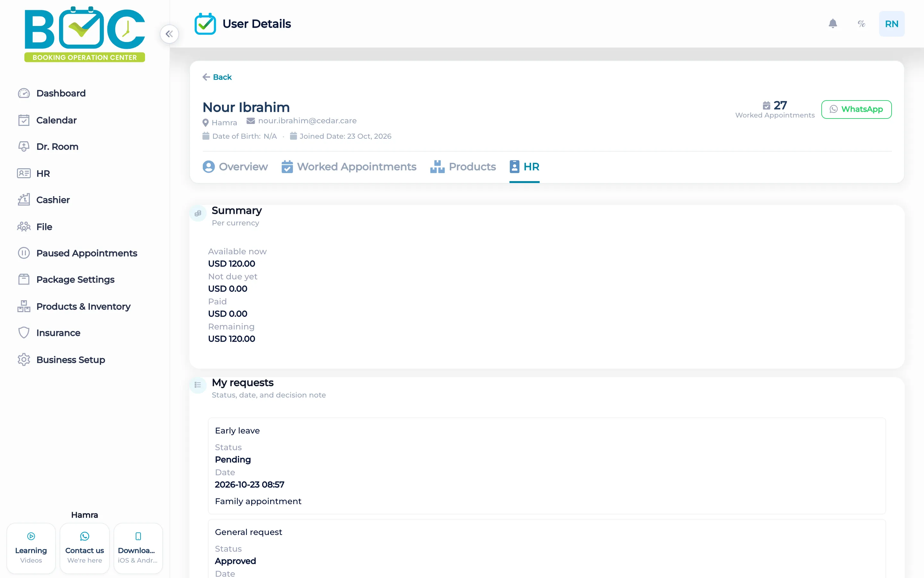Image resolution: width=924 pixels, height=578 pixels.
Task: Click the Business Setup gear icon
Action: (x=24, y=359)
